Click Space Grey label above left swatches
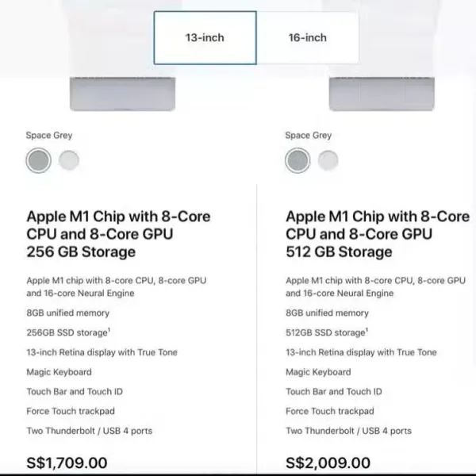 (49, 136)
